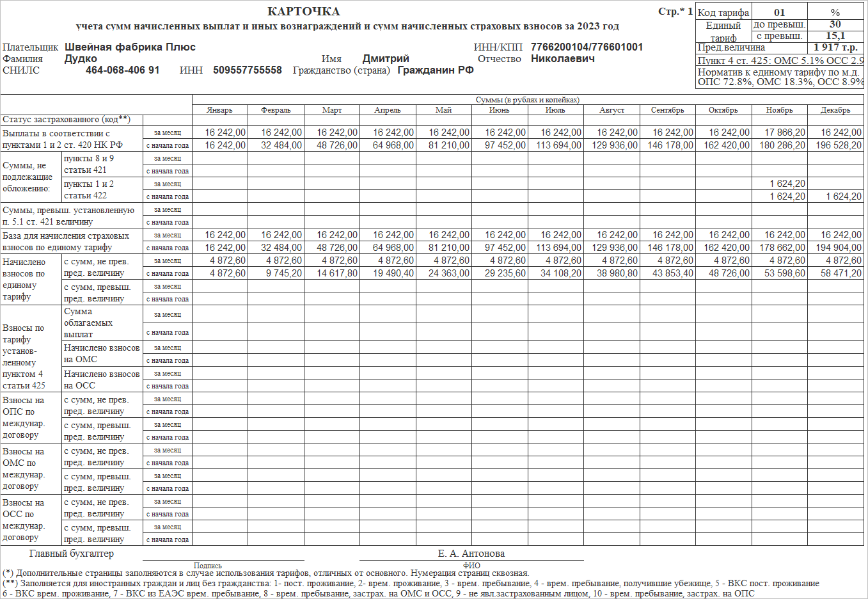868x599 pixels.
Task: Click the Июль column header
Action: (555, 110)
